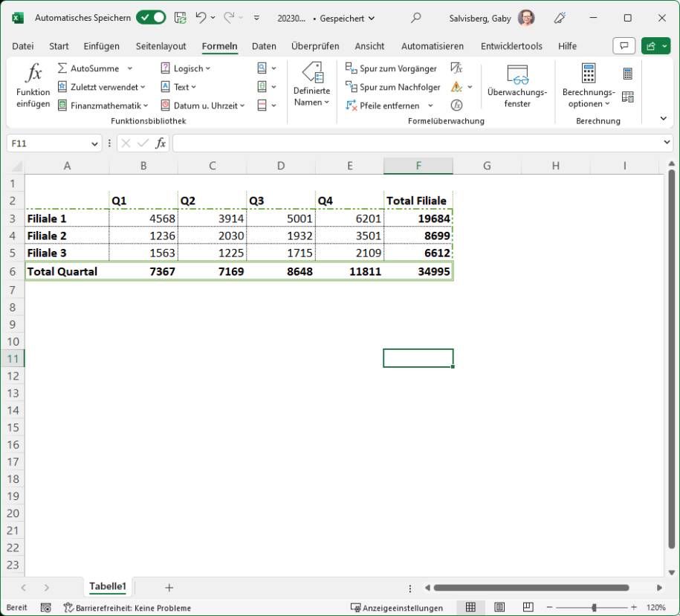The image size is (680, 616).
Task: Trigger the Neu berechnen calculator icon
Action: point(628,72)
